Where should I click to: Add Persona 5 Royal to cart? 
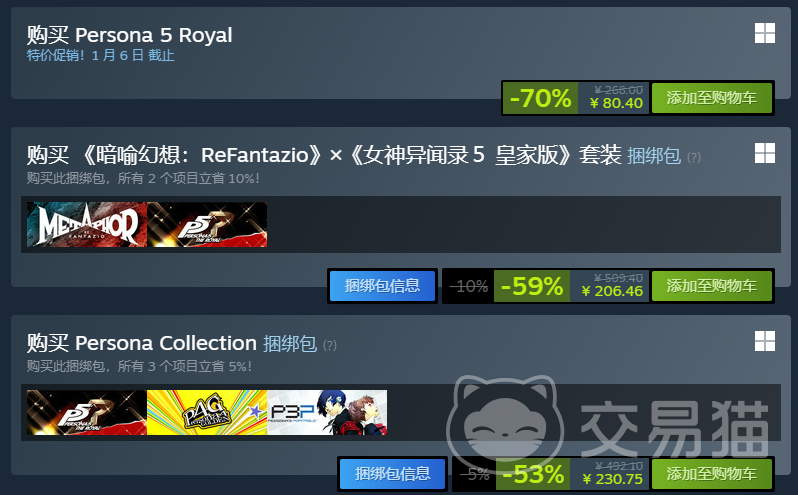[711, 98]
